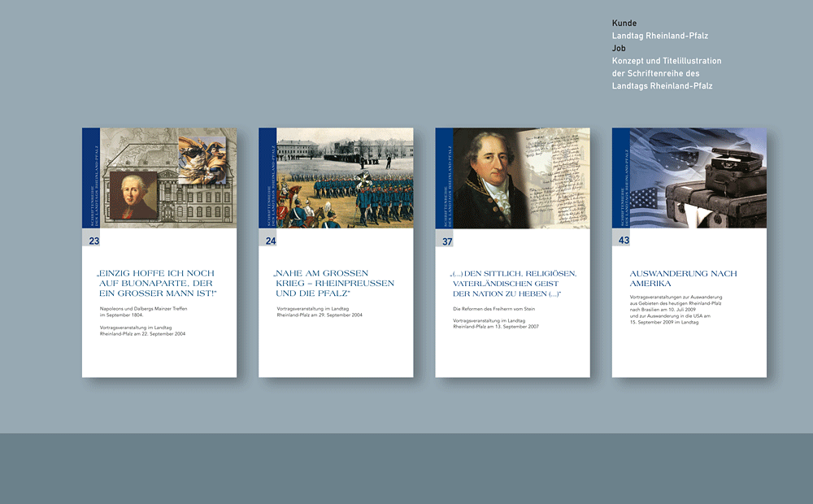Viewport: 813px width, 504px height.
Task: Click the number 37 badge
Action: coord(447,241)
